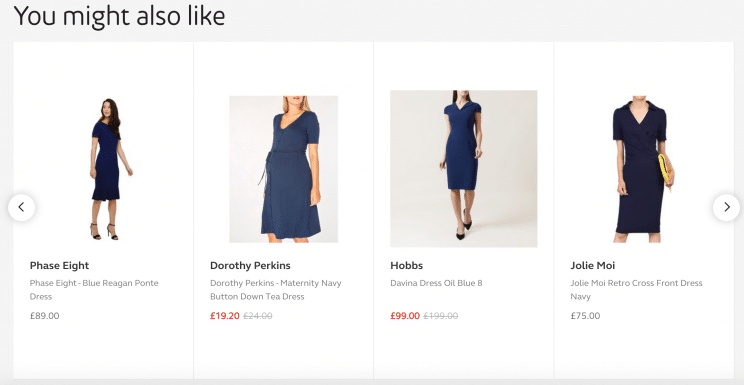Click the previous carousel arrow

[x=21, y=207]
